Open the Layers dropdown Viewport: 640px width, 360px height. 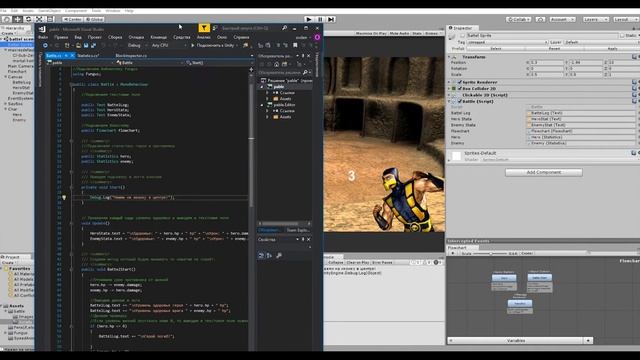(x=596, y=19)
